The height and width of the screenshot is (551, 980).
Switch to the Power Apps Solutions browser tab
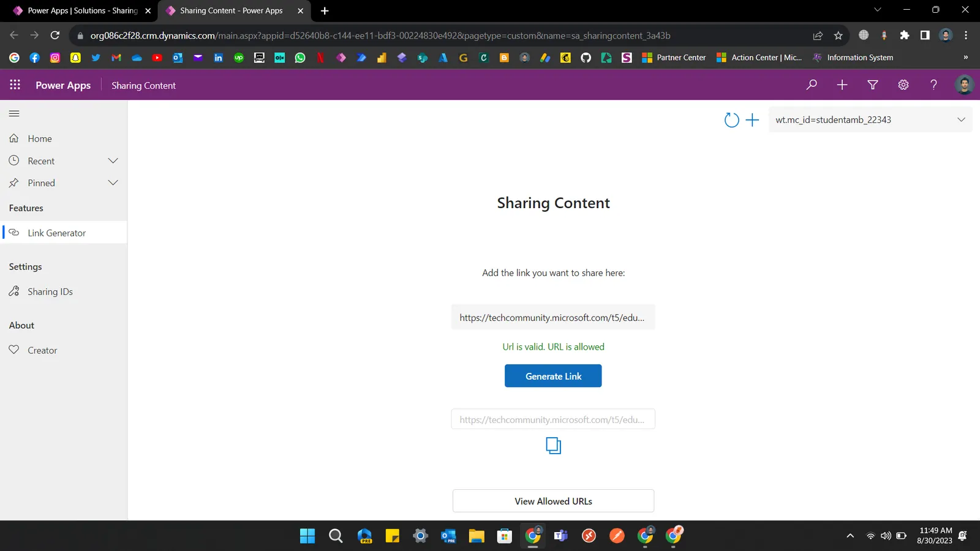click(x=82, y=10)
